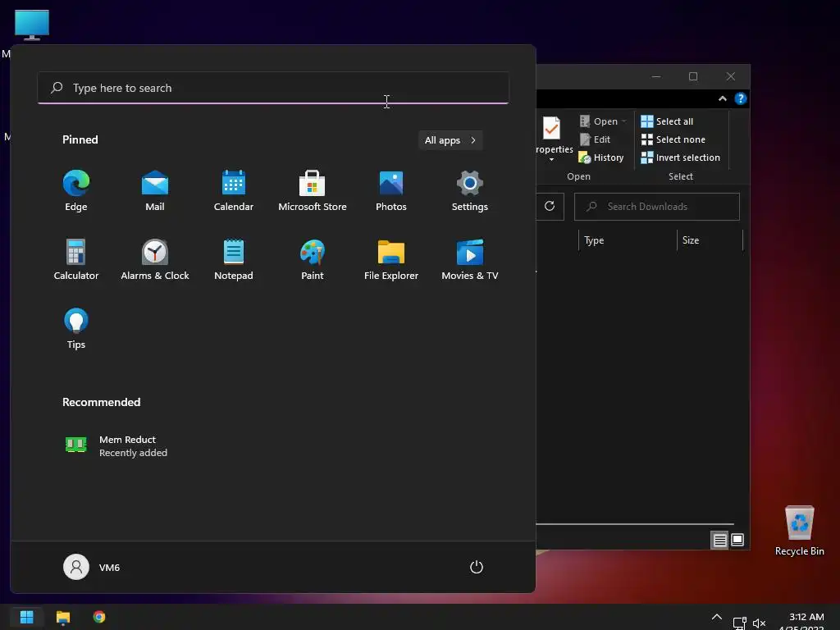Click Select all in File Explorer ribbon
The height and width of the screenshot is (630, 840).
(x=667, y=121)
